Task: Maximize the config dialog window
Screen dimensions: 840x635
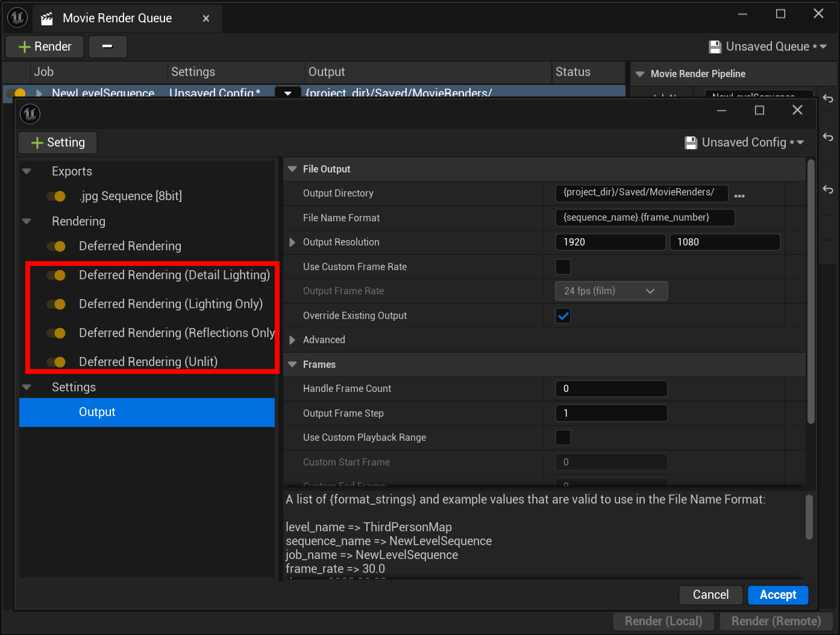Action: coord(759,110)
